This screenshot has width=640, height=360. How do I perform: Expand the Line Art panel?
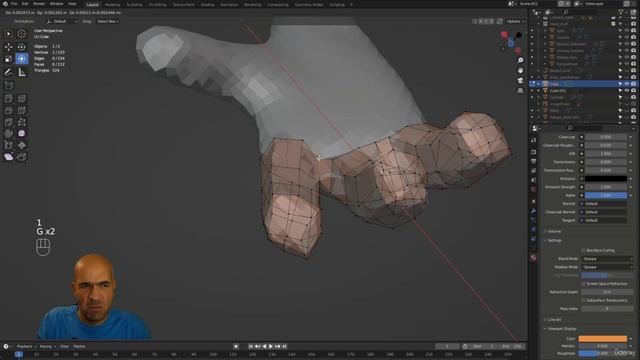point(553,320)
